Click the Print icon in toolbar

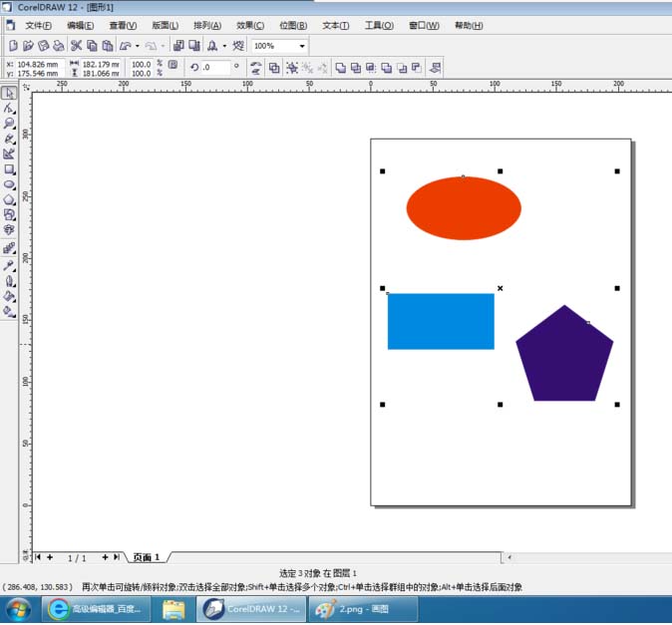point(59,46)
